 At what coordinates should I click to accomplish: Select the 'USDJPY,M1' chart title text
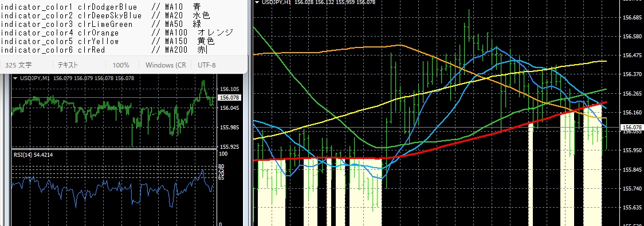[34, 78]
